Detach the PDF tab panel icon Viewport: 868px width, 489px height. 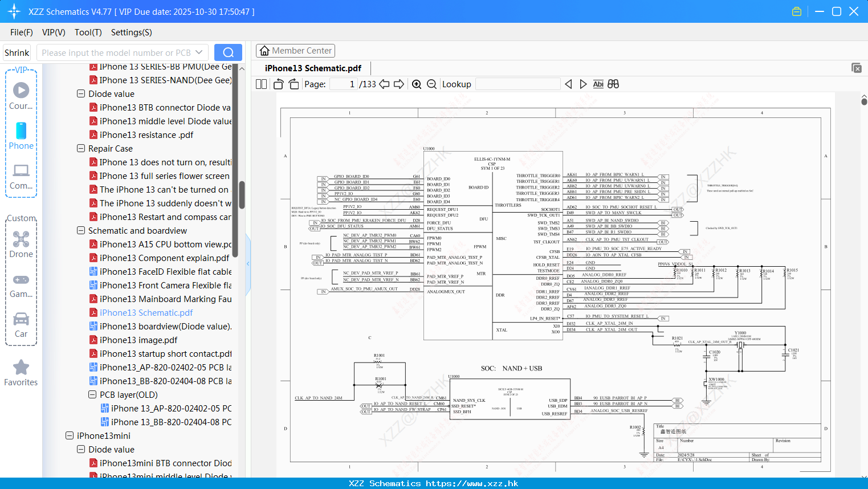click(x=857, y=68)
